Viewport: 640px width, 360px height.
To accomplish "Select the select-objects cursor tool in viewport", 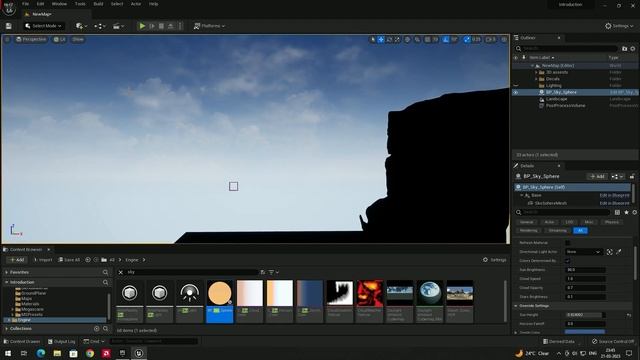I will click(x=373, y=40).
